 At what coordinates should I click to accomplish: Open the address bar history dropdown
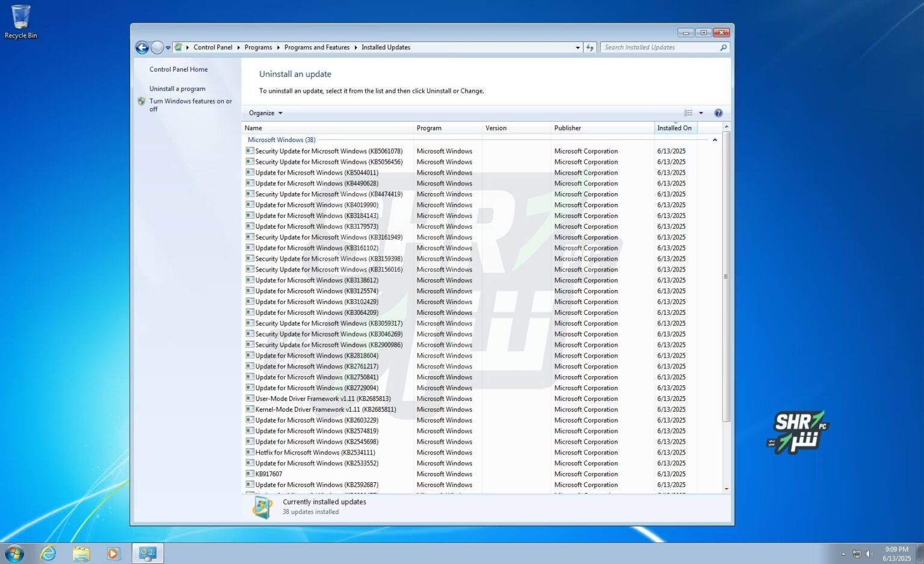(x=577, y=47)
